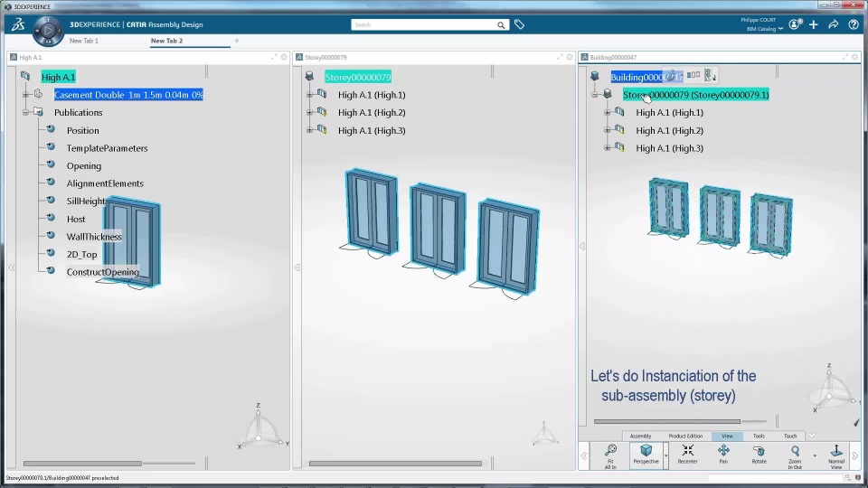Open the user profile icon

coord(795,24)
